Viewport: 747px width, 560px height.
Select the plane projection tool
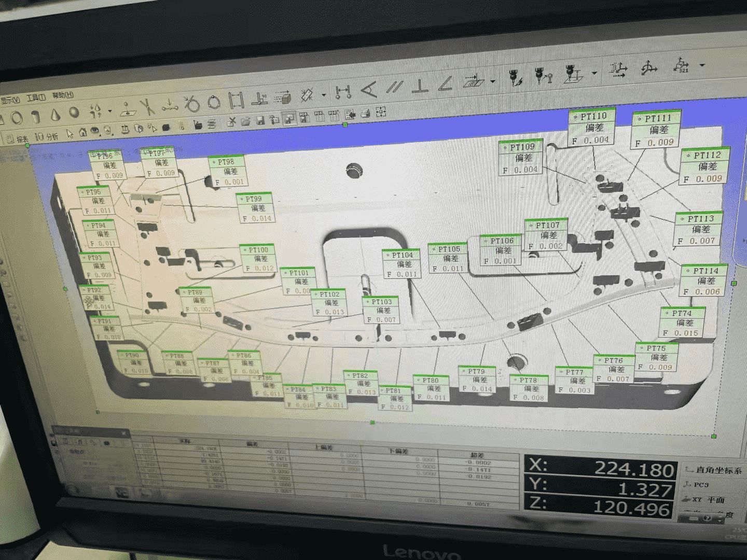pyautogui.click(x=474, y=81)
